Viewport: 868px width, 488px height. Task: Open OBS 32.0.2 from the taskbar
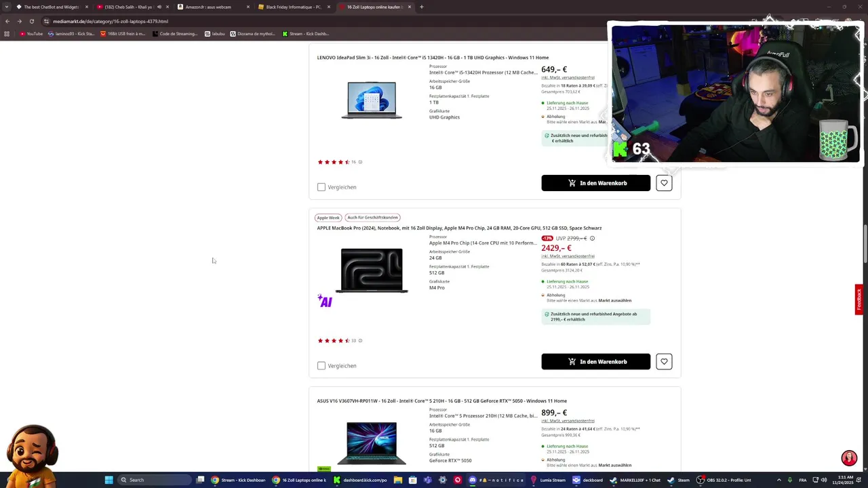click(x=724, y=480)
